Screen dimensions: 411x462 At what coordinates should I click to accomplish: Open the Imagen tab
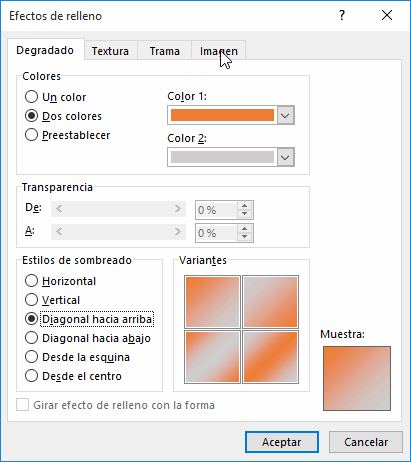(x=219, y=51)
